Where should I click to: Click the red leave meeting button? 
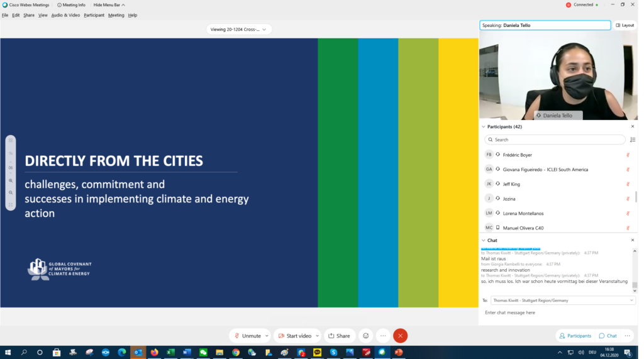point(400,336)
